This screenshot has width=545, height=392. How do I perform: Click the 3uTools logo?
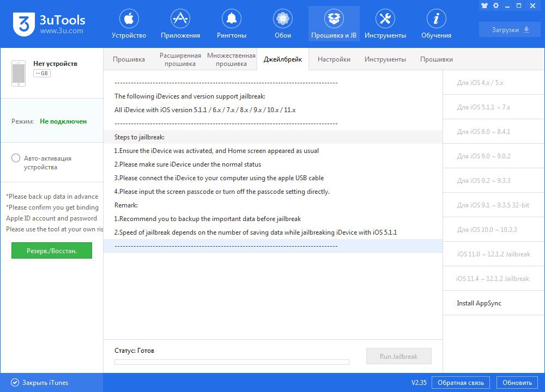[x=24, y=24]
